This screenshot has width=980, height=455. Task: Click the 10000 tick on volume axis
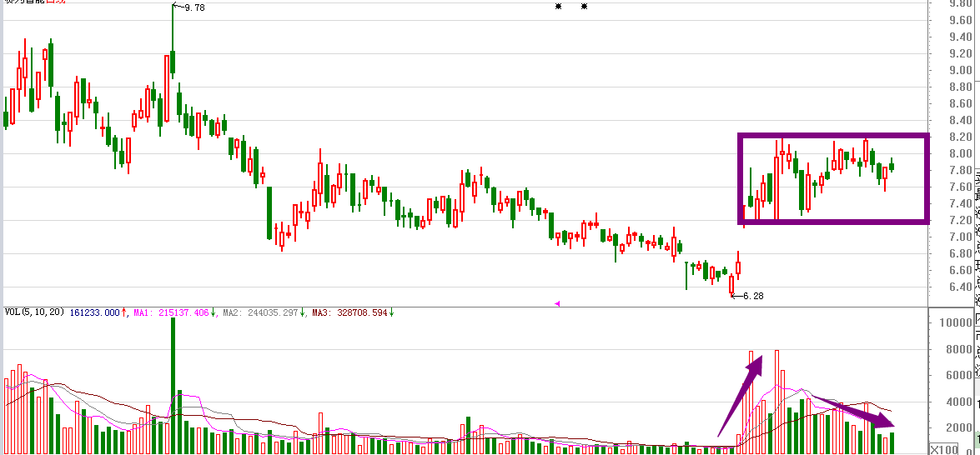pos(959,322)
